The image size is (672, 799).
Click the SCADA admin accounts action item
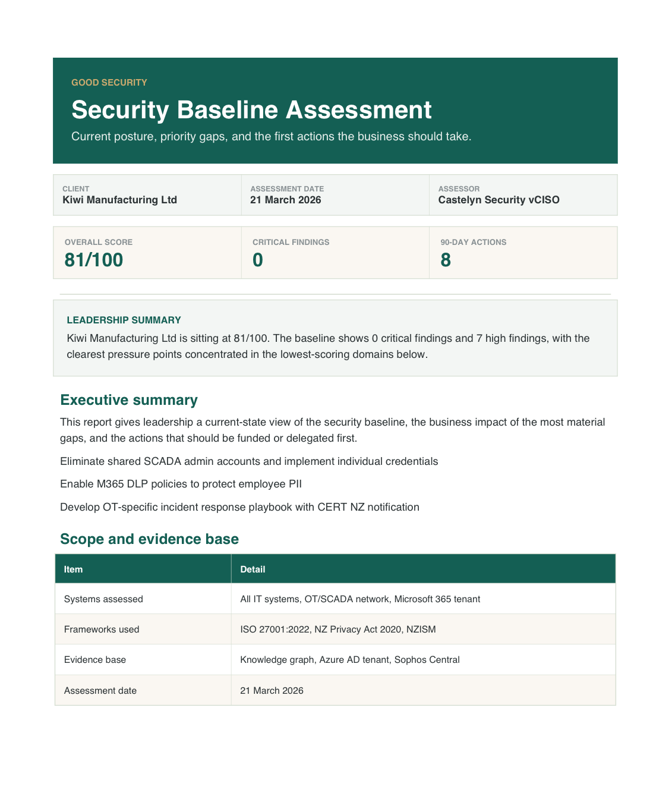[x=248, y=461]
